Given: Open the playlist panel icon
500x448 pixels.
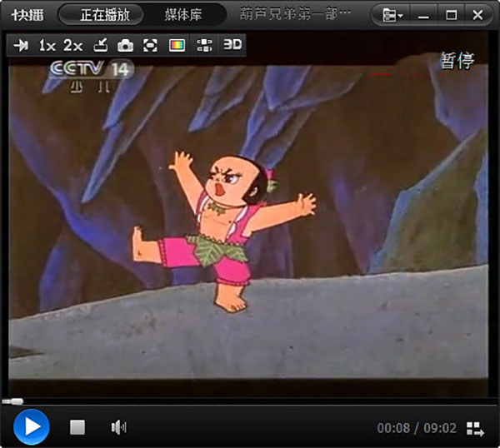Looking at the screenshot, I should pyautogui.click(x=476, y=429).
